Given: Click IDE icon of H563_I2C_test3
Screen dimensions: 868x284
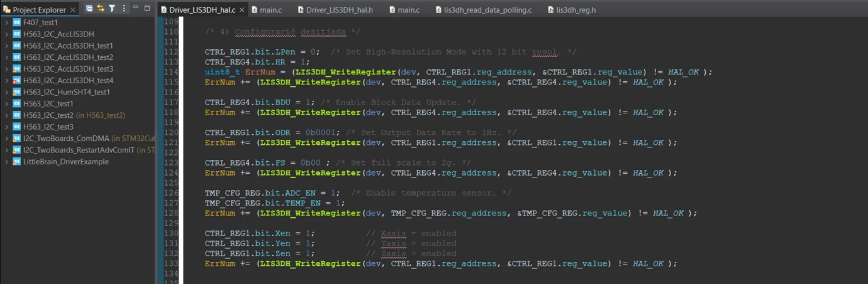Looking at the screenshot, I should (x=16, y=127).
